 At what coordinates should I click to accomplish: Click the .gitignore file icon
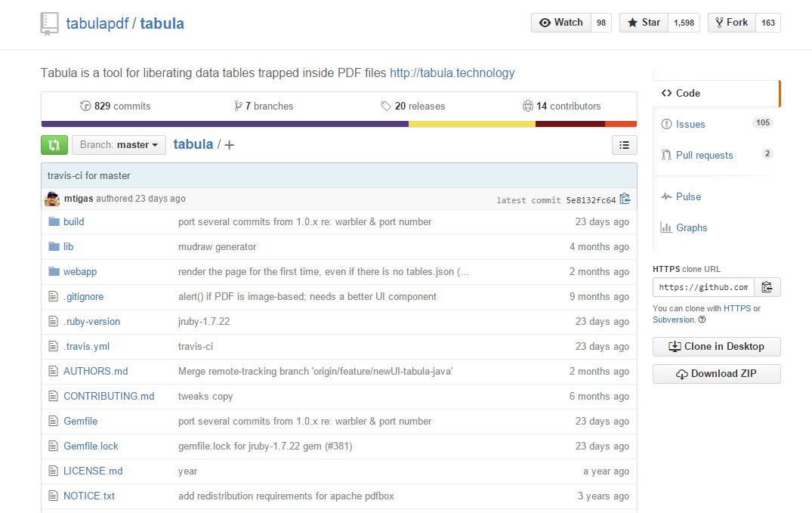click(54, 296)
